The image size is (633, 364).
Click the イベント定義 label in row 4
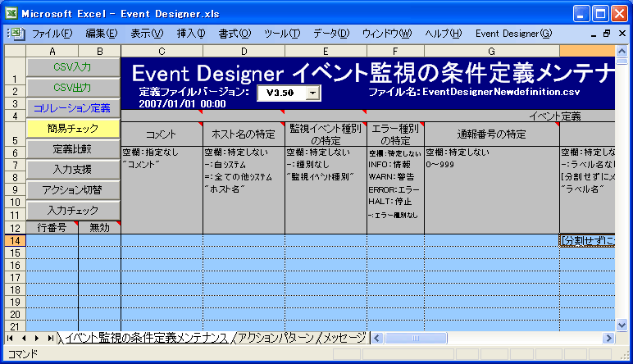pos(554,116)
